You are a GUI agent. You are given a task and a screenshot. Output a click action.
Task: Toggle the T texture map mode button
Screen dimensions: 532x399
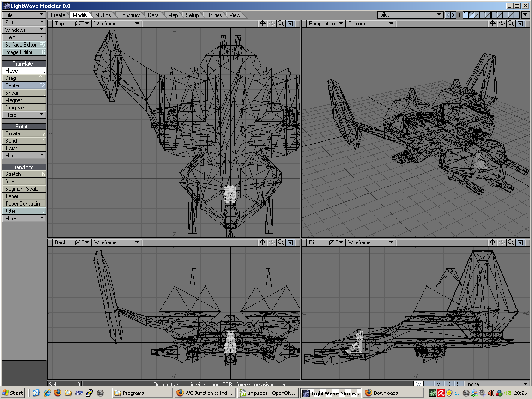tap(428, 384)
